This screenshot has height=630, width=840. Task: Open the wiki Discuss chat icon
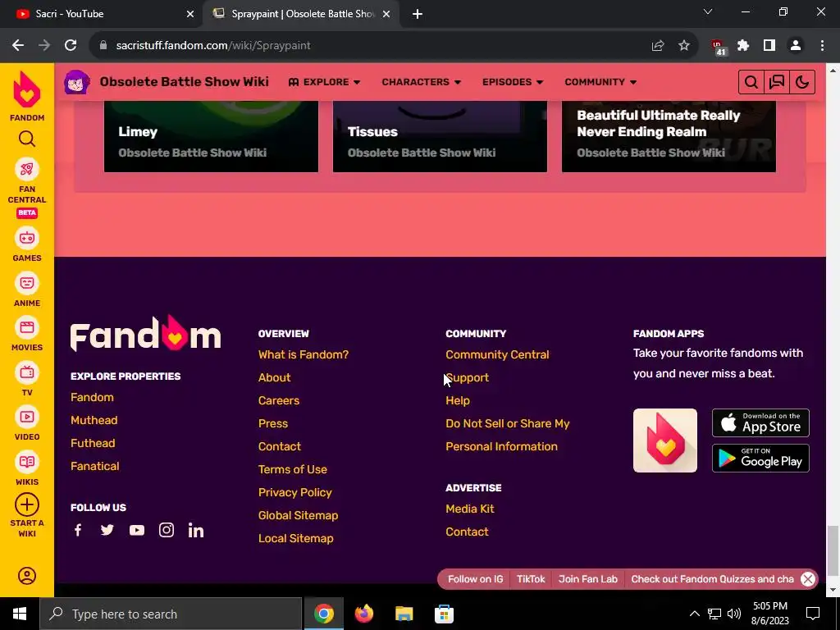pyautogui.click(x=777, y=82)
